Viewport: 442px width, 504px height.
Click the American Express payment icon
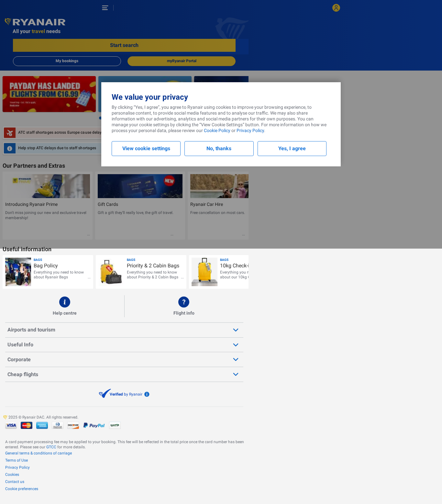42,425
